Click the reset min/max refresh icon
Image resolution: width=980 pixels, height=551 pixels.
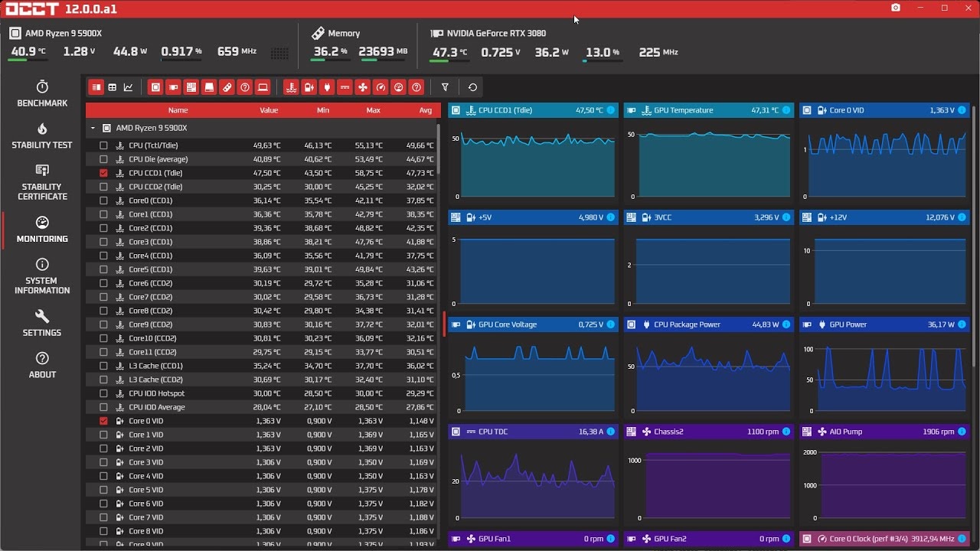coord(472,87)
